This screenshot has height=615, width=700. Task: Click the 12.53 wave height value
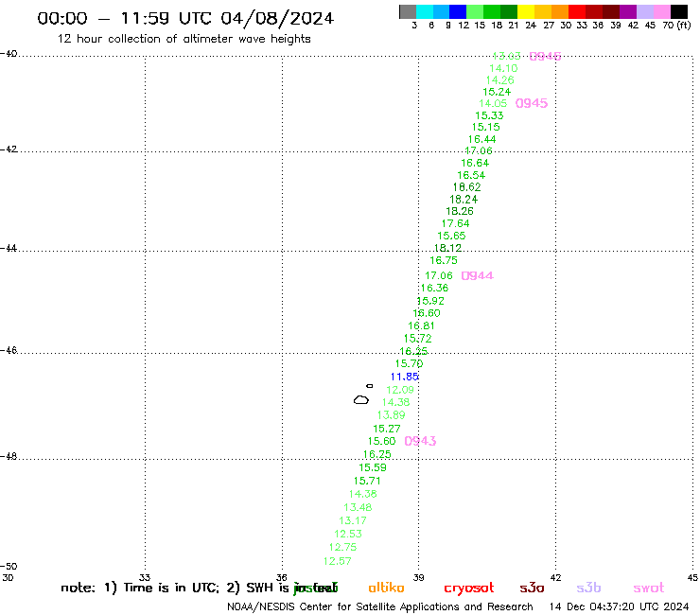pyautogui.click(x=348, y=534)
